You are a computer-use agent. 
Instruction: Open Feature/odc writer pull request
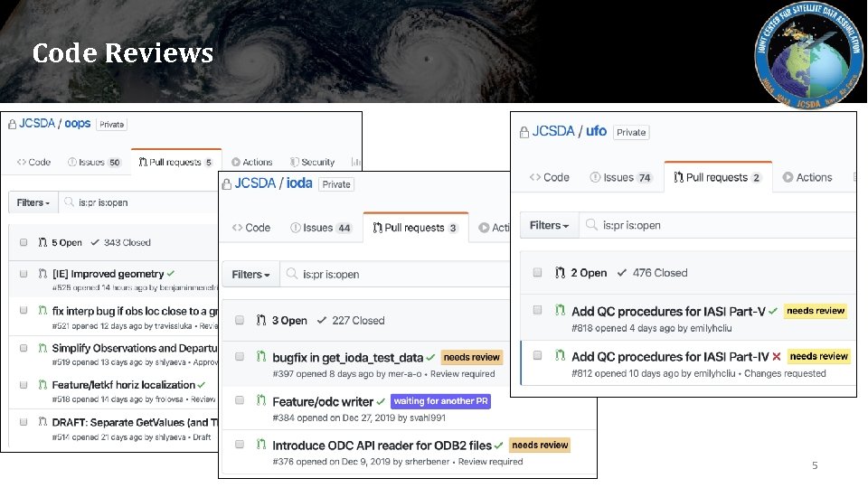click(323, 401)
